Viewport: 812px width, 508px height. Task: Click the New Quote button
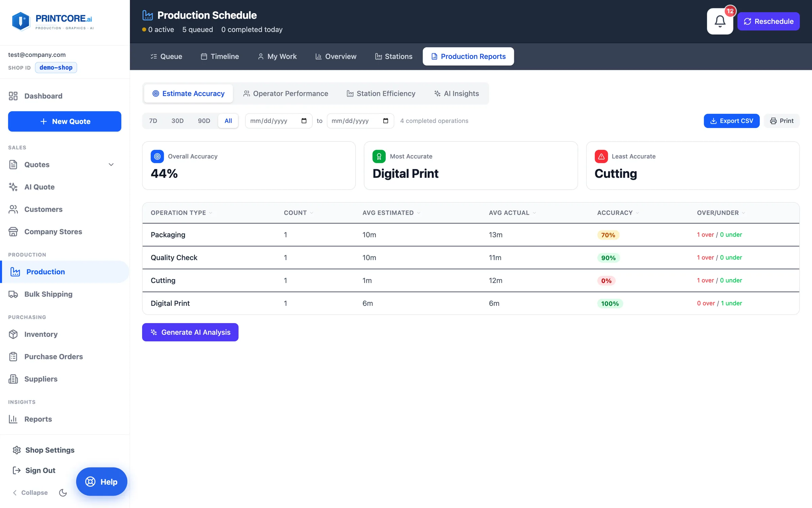[65, 121]
